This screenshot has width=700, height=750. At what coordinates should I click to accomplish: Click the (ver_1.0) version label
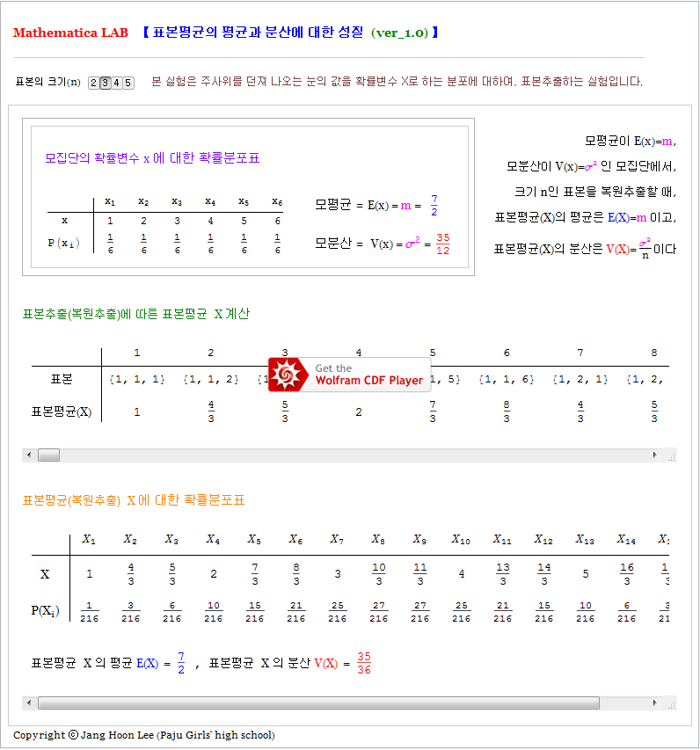[x=399, y=33]
